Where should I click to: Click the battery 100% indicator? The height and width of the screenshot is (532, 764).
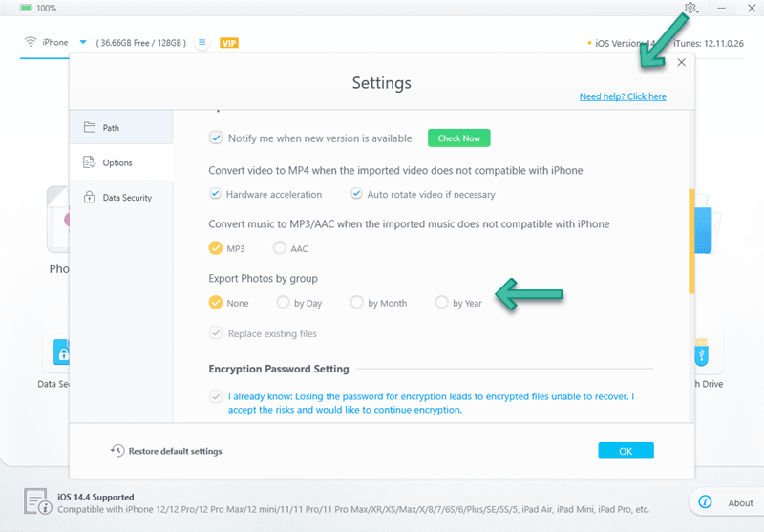tap(38, 8)
